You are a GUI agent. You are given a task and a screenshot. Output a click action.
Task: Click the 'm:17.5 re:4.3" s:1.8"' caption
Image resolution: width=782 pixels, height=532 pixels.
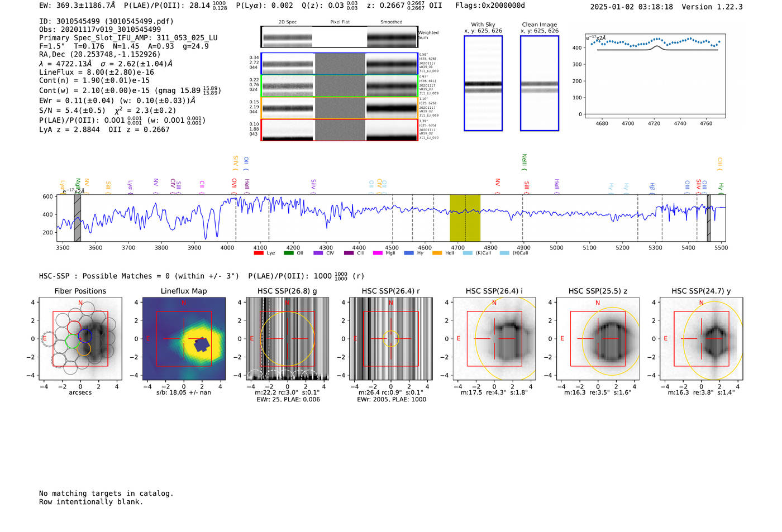494,392
